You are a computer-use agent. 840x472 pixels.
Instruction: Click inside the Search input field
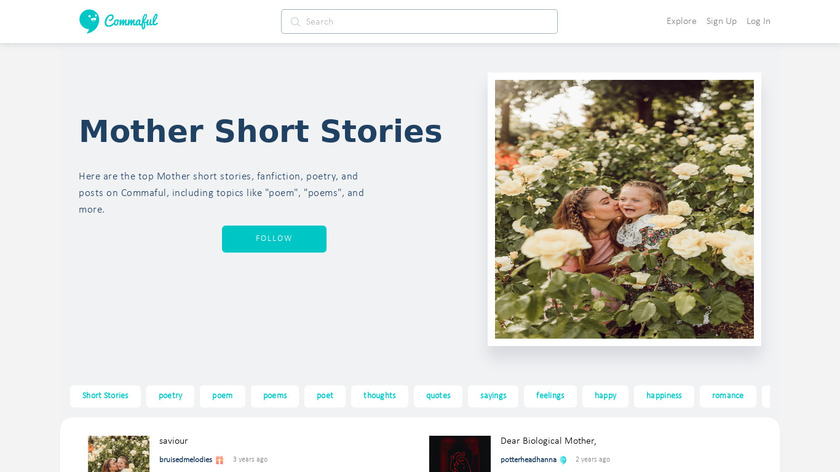point(419,21)
